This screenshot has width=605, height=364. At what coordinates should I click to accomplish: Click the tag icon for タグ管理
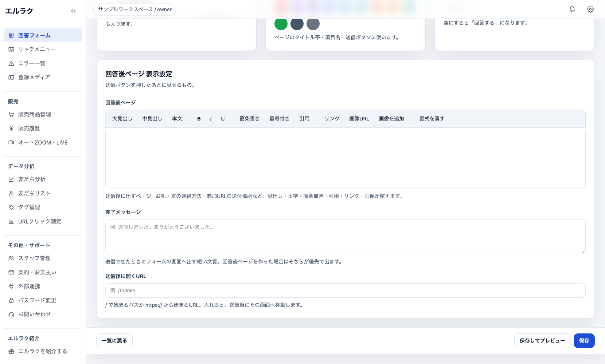point(11,207)
